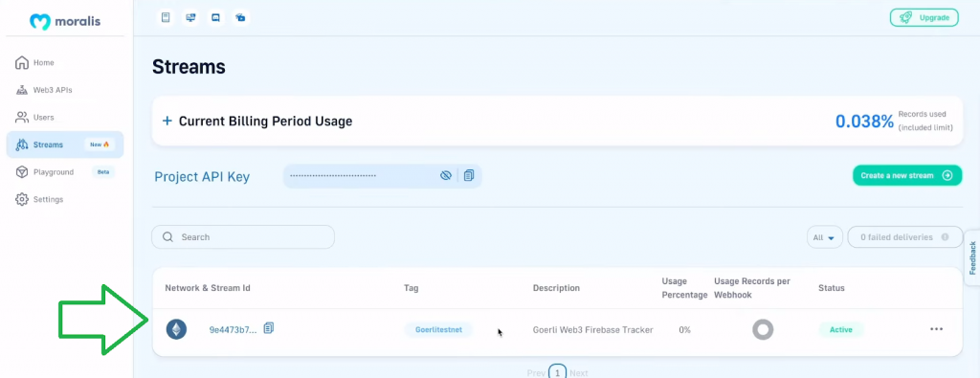
Task: Click the Active status badge
Action: click(x=841, y=329)
